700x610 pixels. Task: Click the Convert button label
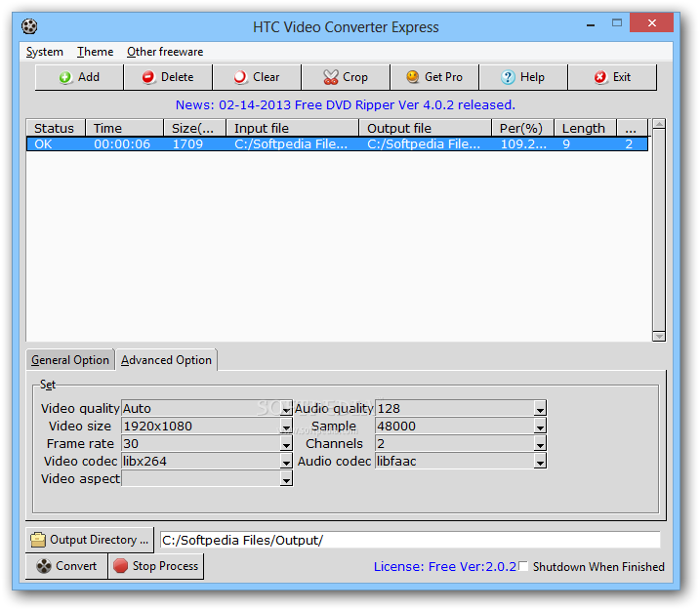(x=76, y=566)
